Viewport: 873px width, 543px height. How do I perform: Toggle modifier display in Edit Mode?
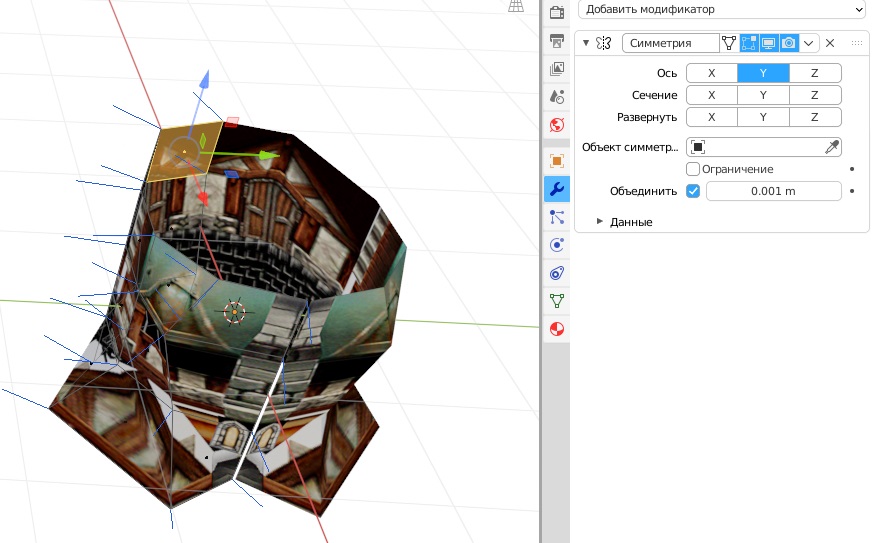749,43
